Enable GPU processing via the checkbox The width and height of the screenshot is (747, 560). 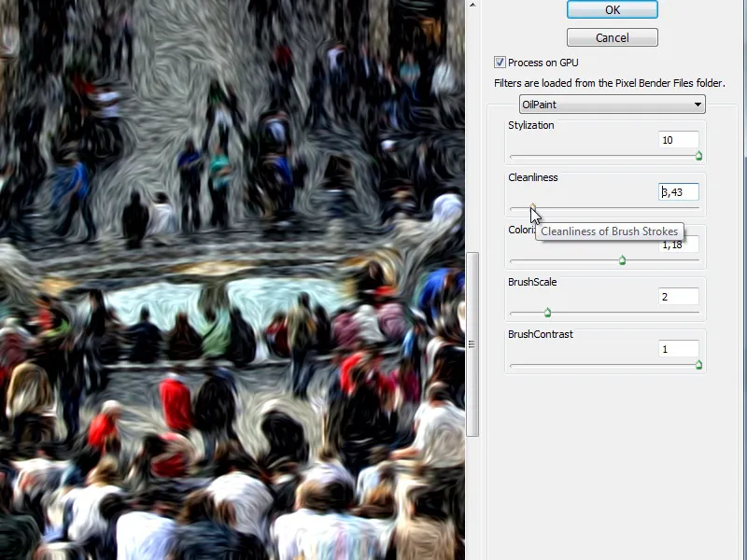(500, 62)
